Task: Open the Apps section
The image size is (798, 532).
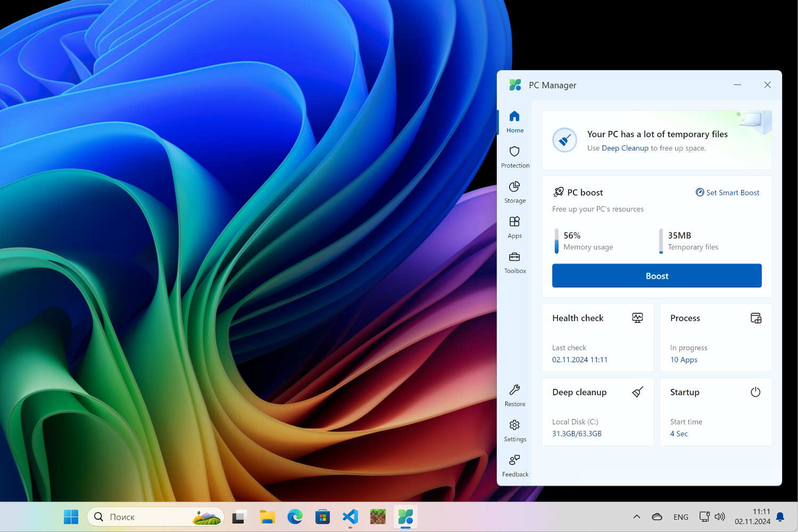Action: click(514, 227)
